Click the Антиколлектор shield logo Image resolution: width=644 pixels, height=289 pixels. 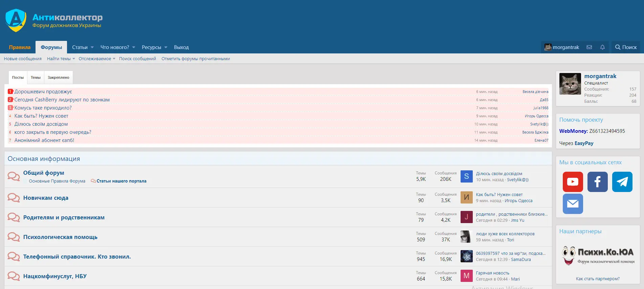[16, 20]
